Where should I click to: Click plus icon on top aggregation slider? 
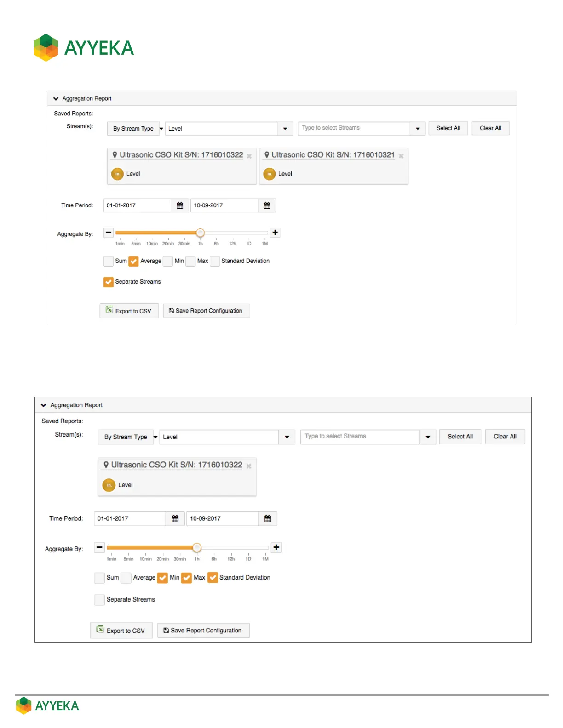click(275, 233)
